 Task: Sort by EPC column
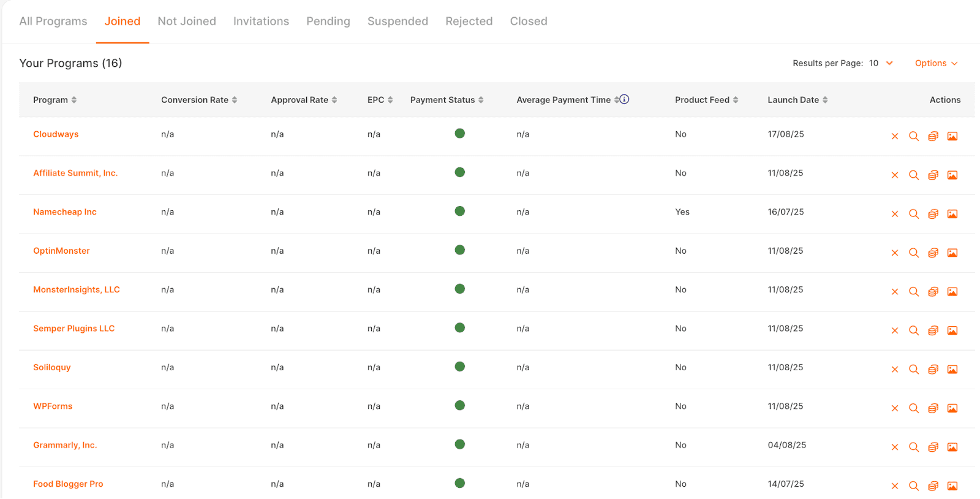coord(380,100)
